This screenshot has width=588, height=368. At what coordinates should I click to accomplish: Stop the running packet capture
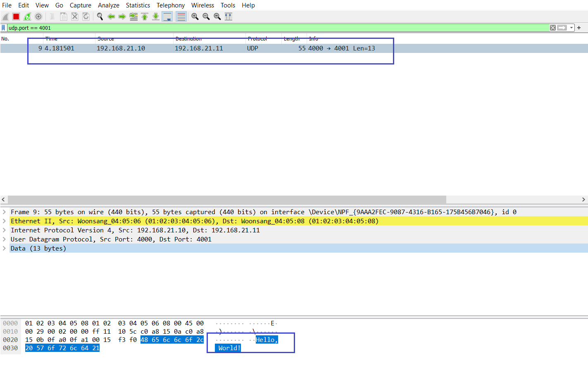click(16, 17)
